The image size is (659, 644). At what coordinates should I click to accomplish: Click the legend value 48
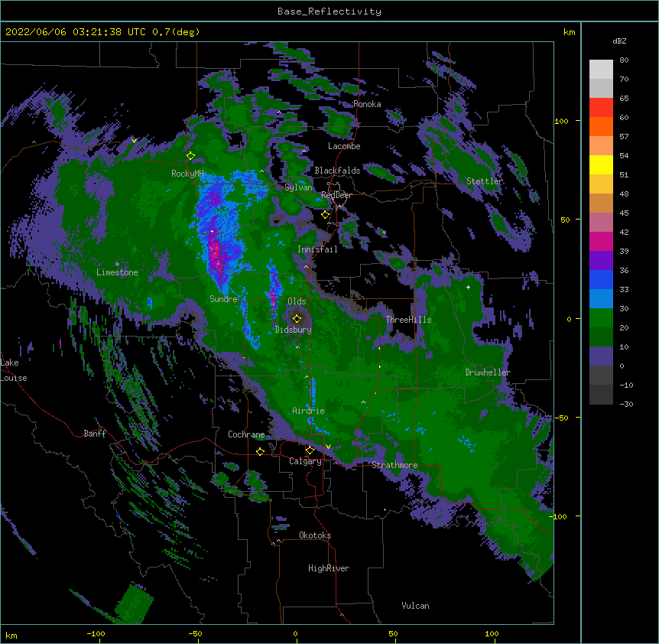[x=624, y=194]
